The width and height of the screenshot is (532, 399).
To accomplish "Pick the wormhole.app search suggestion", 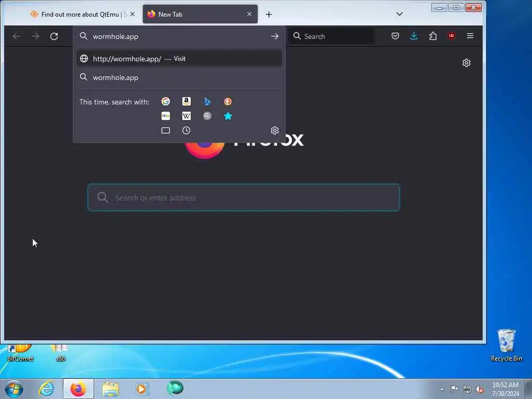I will [179, 78].
